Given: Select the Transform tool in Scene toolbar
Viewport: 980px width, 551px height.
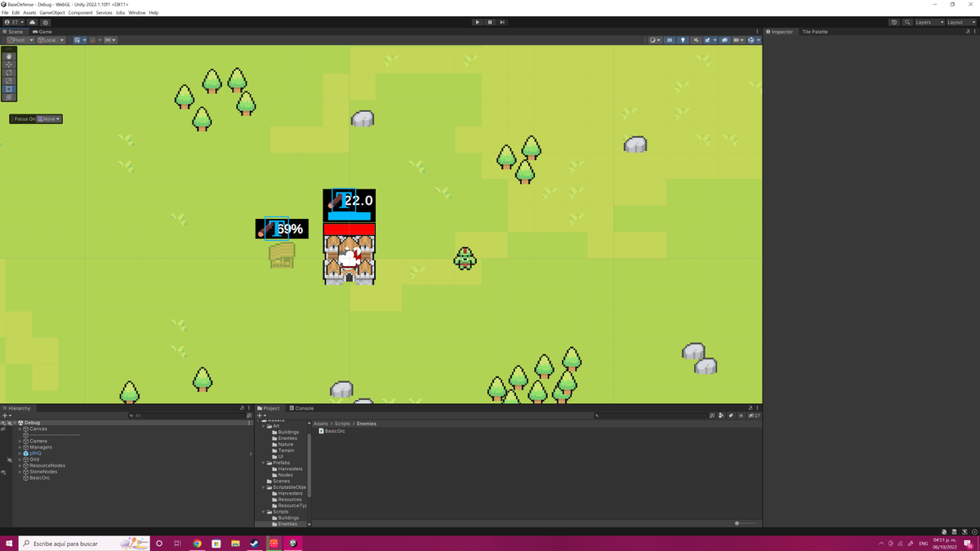Looking at the screenshot, I should (9, 96).
